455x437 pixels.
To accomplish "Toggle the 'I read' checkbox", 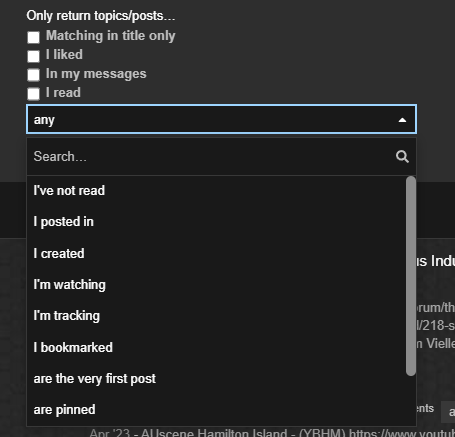I will click(x=33, y=94).
